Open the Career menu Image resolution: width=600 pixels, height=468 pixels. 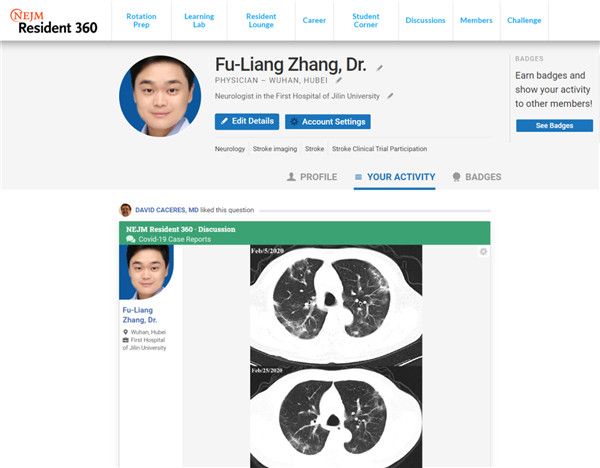click(314, 20)
